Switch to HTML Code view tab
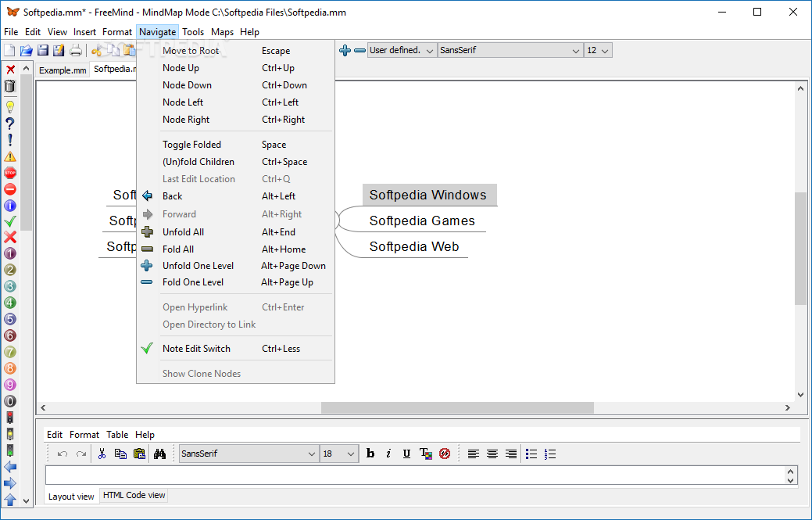The width and height of the screenshot is (812, 520). (134, 495)
